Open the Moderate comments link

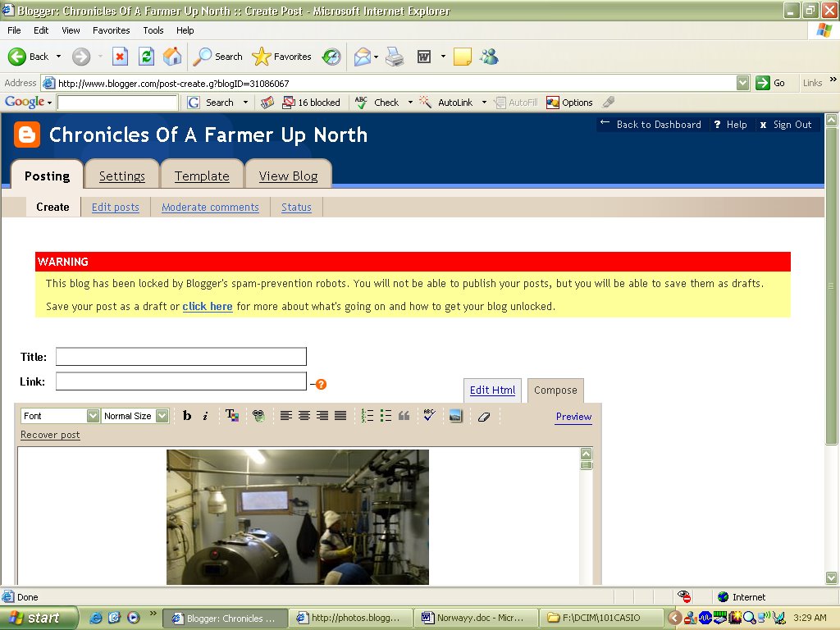point(210,208)
